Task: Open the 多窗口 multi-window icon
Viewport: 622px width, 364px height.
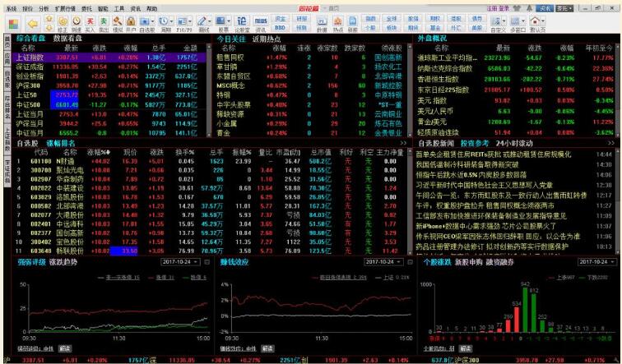Action: (x=515, y=21)
